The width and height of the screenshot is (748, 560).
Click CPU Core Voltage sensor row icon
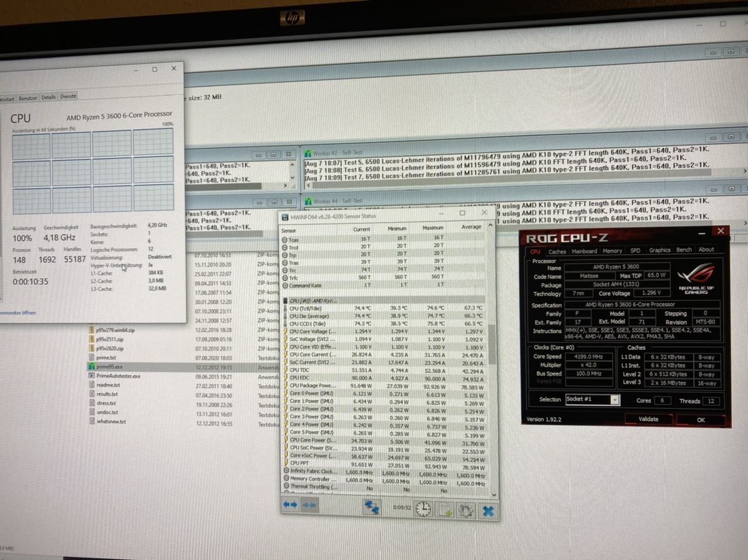pyautogui.click(x=285, y=331)
